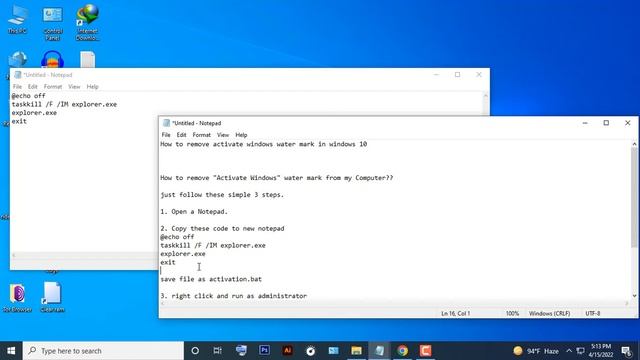Open Edit menu in front Notepad

coord(181,135)
